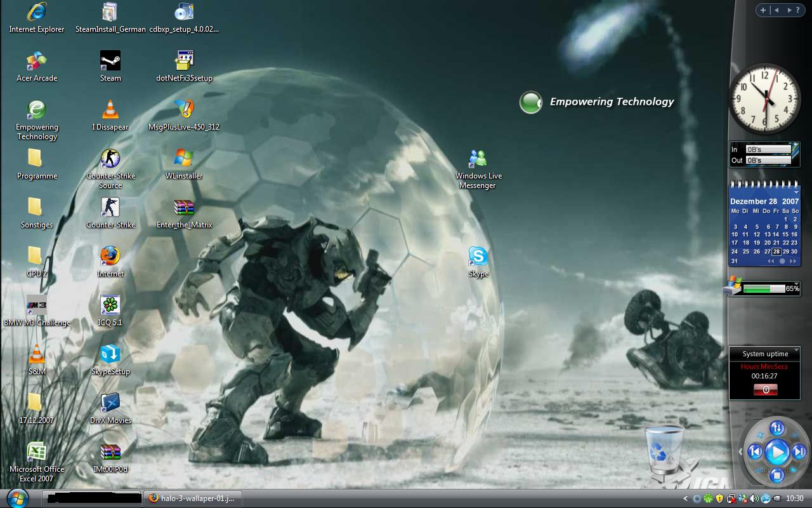812x508 pixels.
Task: Expand the media gadget side arrow
Action: [740, 451]
